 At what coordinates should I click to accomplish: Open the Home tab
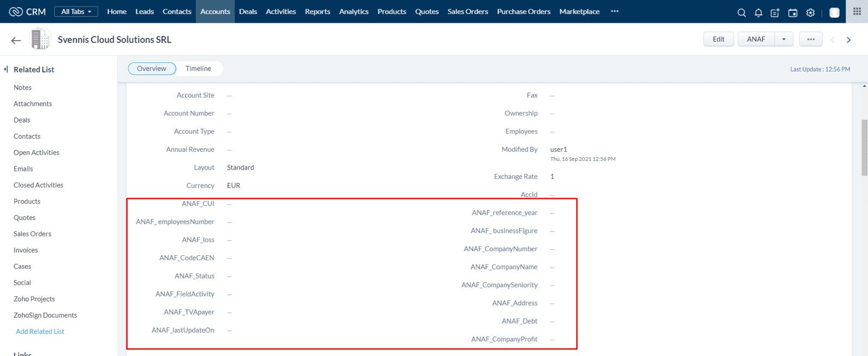point(117,11)
